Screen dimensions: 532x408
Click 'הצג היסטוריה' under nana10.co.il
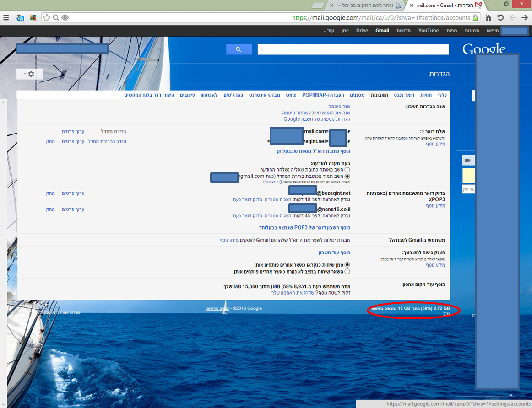(278, 215)
